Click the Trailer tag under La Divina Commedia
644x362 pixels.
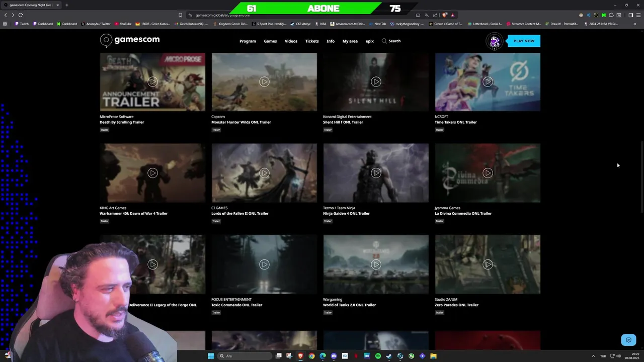point(440,221)
